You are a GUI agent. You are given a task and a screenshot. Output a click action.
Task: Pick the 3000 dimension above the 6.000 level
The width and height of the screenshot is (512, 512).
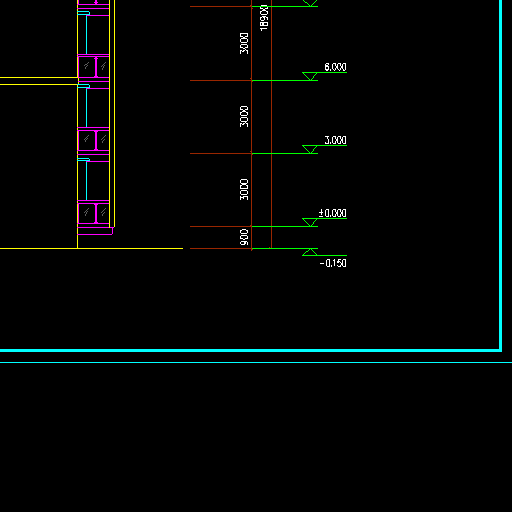[244, 43]
